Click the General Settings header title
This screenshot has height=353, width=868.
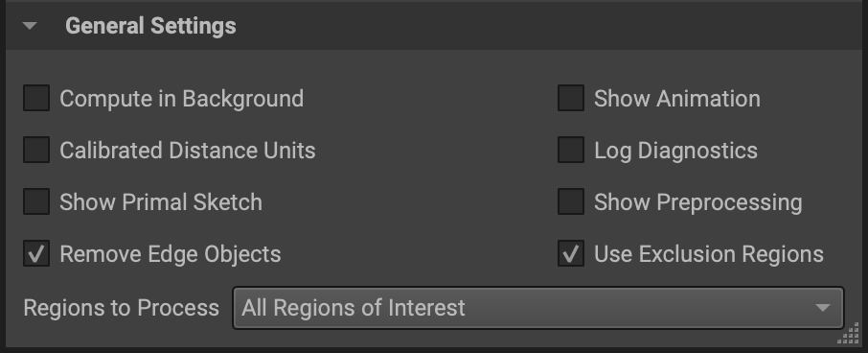150,26
